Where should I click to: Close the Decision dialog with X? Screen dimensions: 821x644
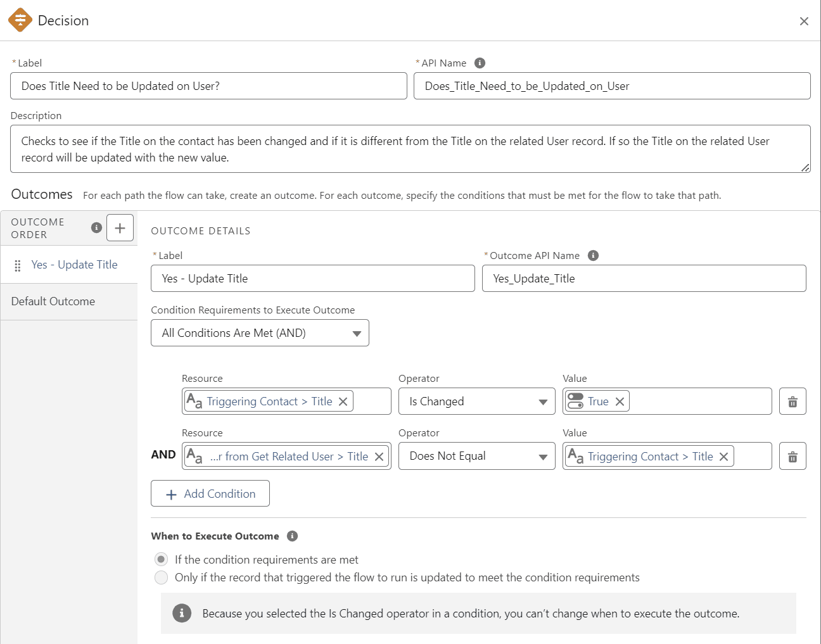click(804, 21)
